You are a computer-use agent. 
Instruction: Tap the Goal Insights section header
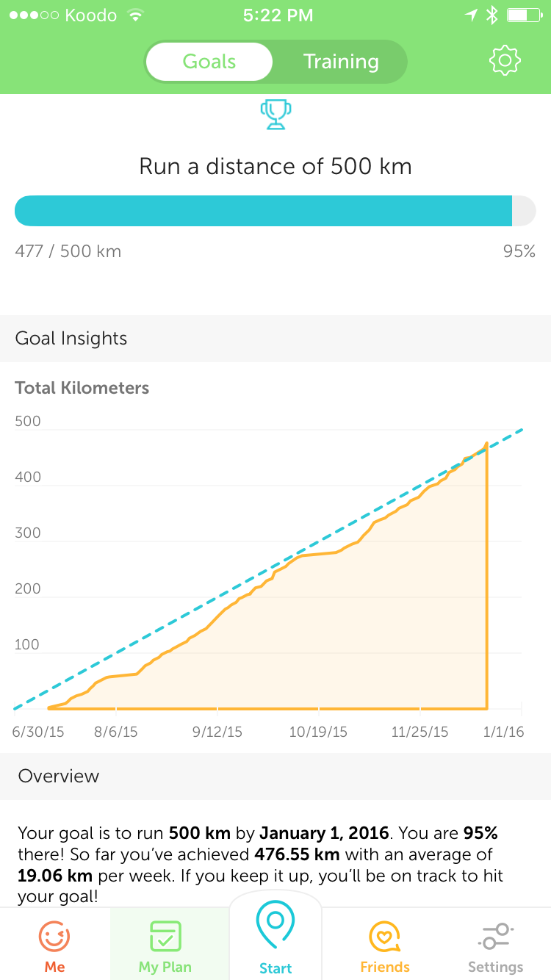click(x=71, y=339)
